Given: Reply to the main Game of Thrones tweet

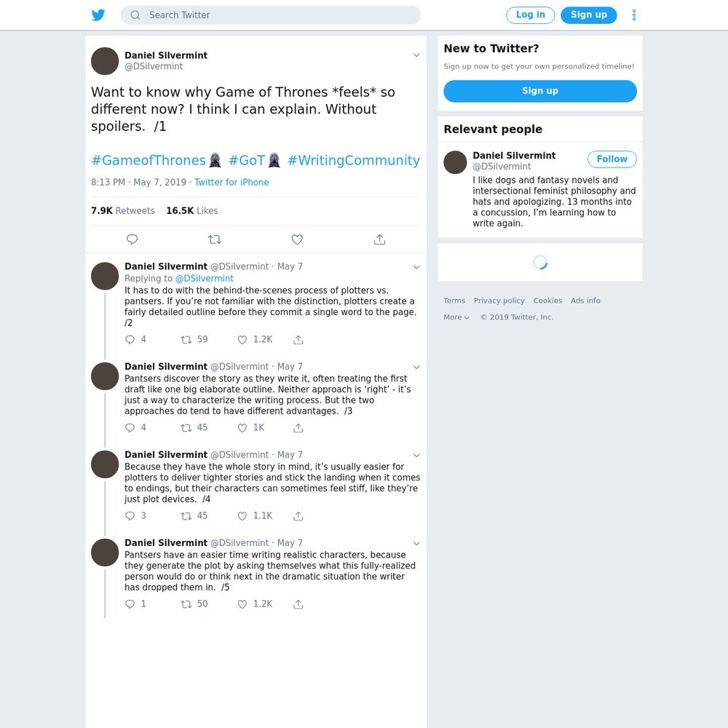Looking at the screenshot, I should pos(132,239).
